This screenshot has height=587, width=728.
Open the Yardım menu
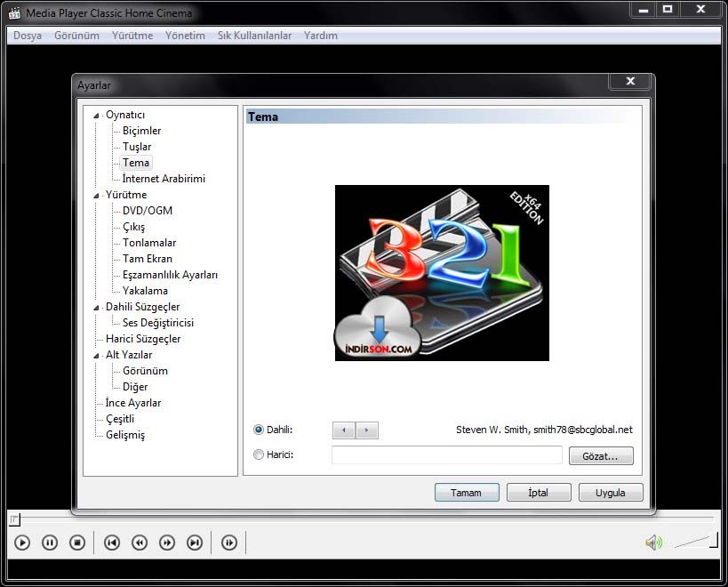(320, 36)
